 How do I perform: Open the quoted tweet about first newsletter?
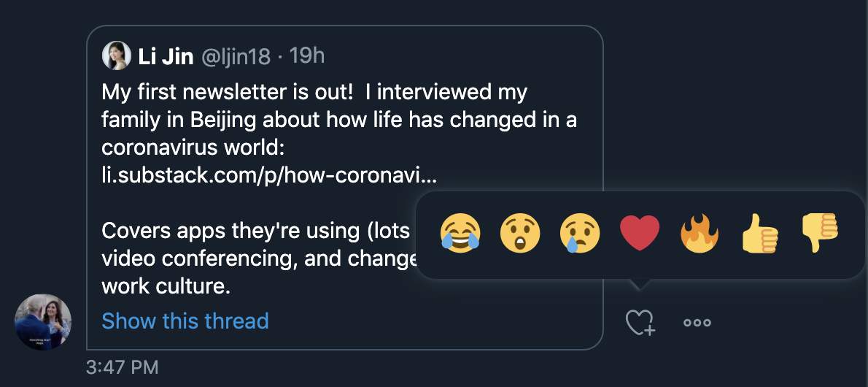(x=345, y=188)
